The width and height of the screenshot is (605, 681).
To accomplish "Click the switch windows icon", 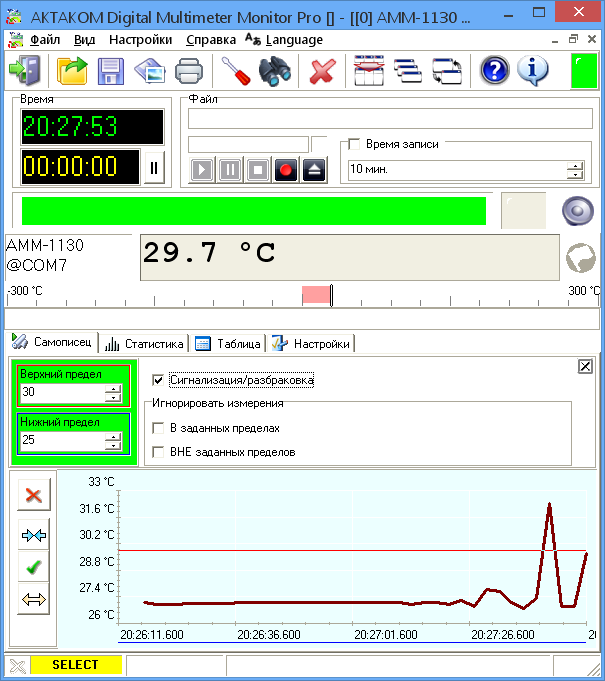I will coord(447,71).
